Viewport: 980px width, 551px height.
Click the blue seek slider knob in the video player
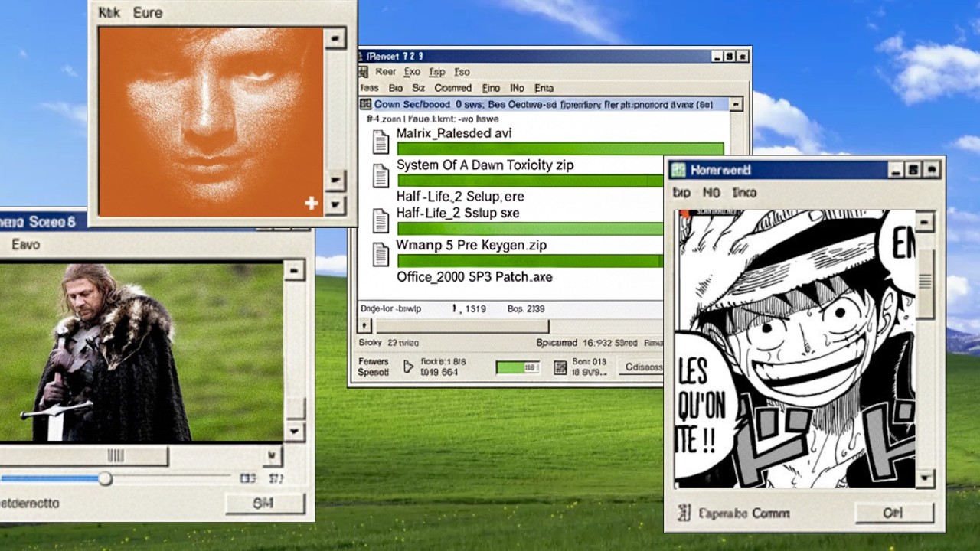click(106, 478)
